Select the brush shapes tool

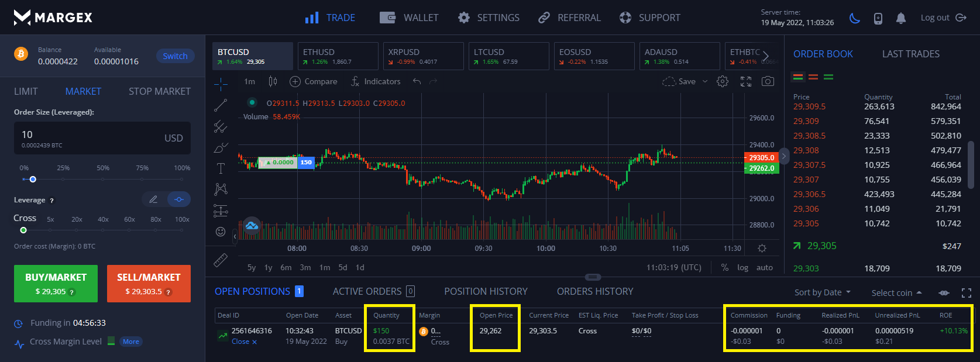tap(221, 147)
